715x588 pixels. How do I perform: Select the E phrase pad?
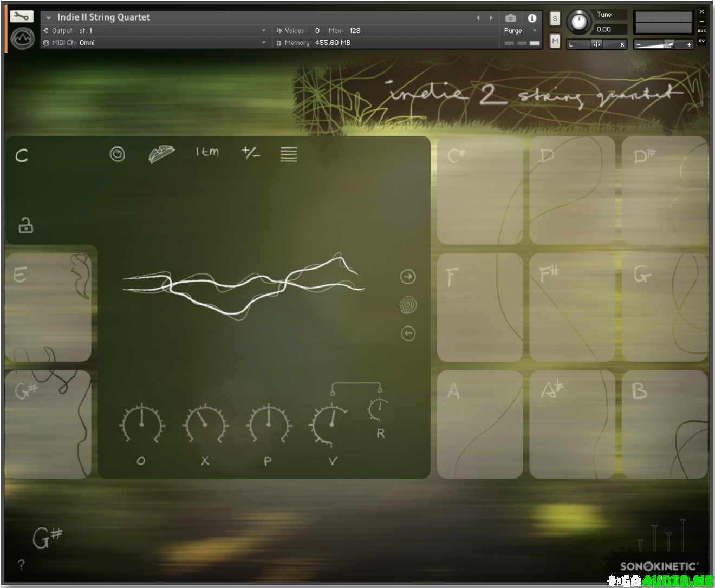pyautogui.click(x=48, y=308)
